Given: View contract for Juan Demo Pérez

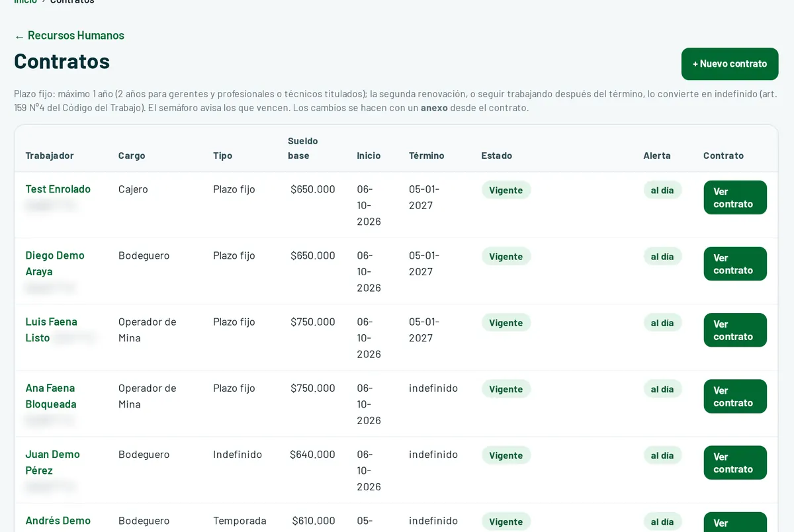Looking at the screenshot, I should click(x=735, y=462).
